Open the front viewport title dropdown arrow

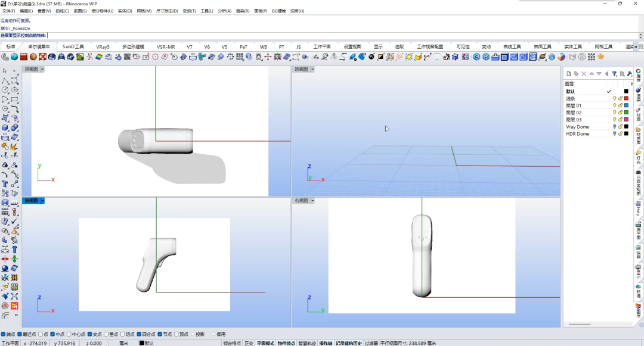point(42,201)
